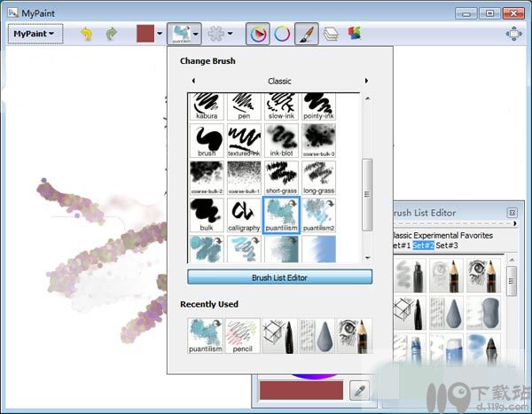Expand the brush selector dropdown arrow

point(196,34)
